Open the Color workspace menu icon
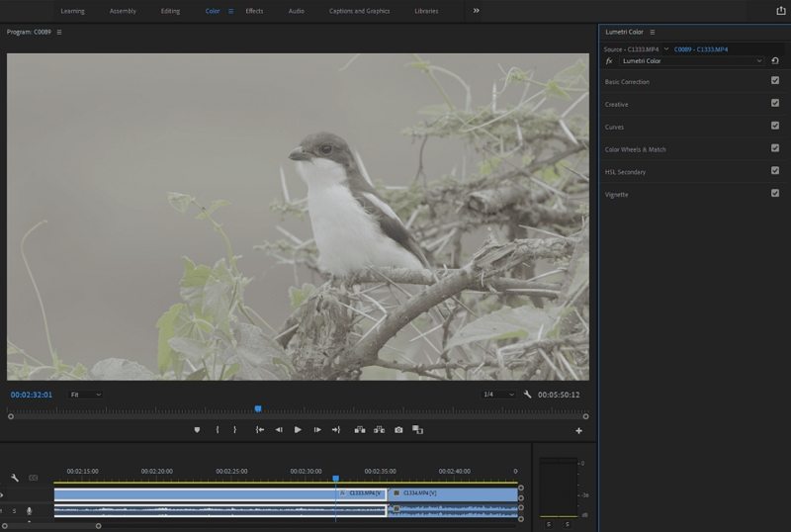This screenshot has width=791, height=532. pos(231,11)
